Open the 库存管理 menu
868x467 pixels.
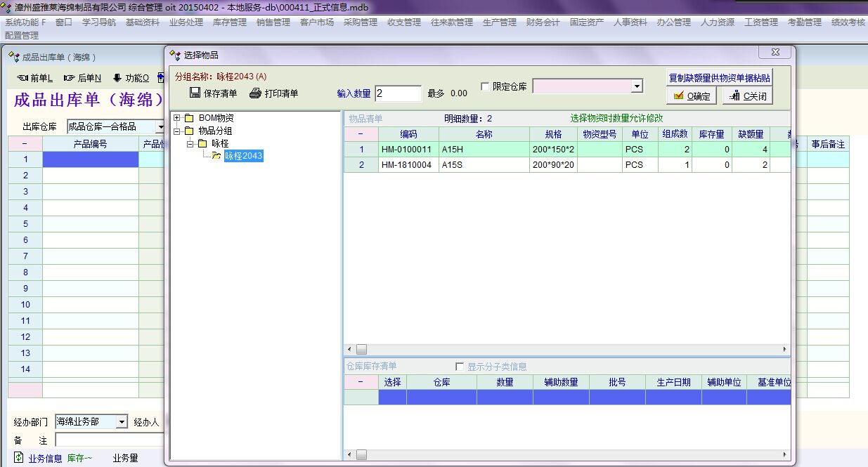[x=230, y=22]
